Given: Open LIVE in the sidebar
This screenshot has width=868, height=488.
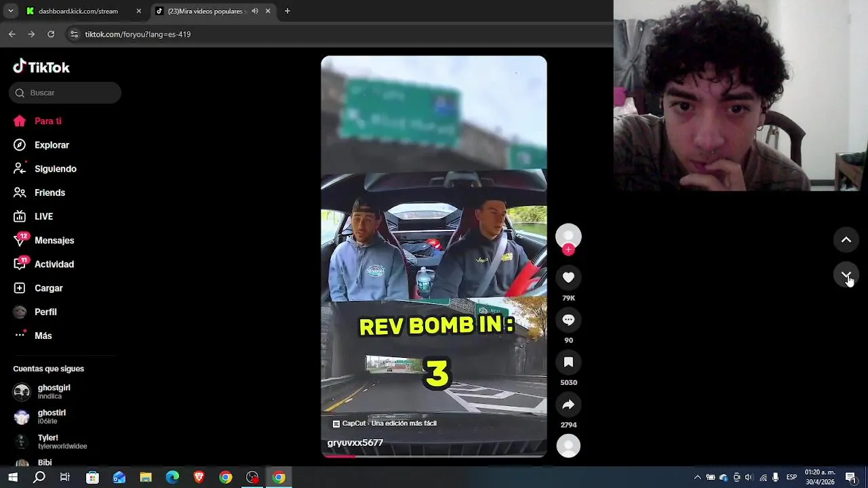Looking at the screenshot, I should (34, 216).
